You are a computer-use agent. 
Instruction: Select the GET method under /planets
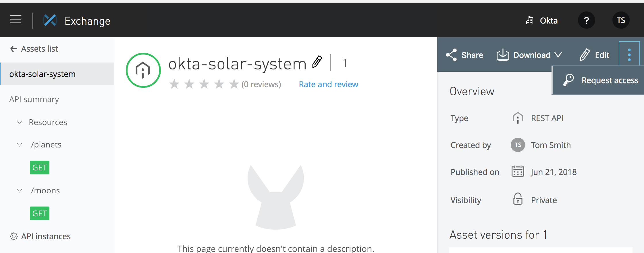[40, 168]
